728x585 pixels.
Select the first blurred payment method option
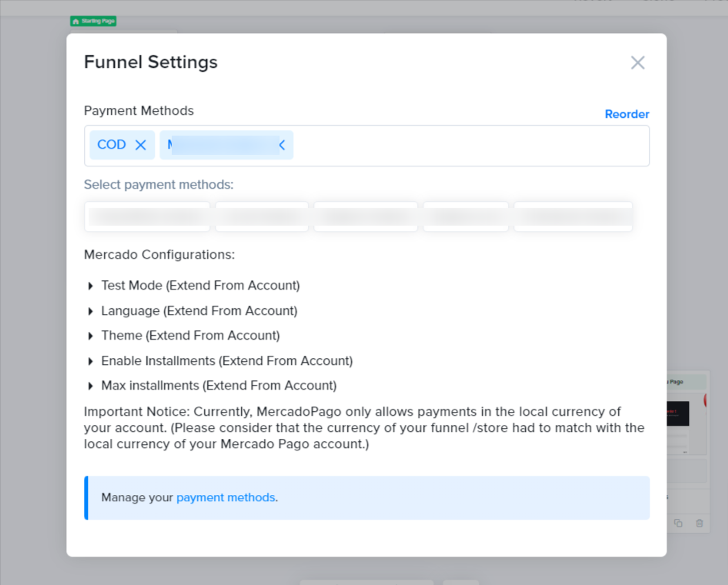(147, 217)
